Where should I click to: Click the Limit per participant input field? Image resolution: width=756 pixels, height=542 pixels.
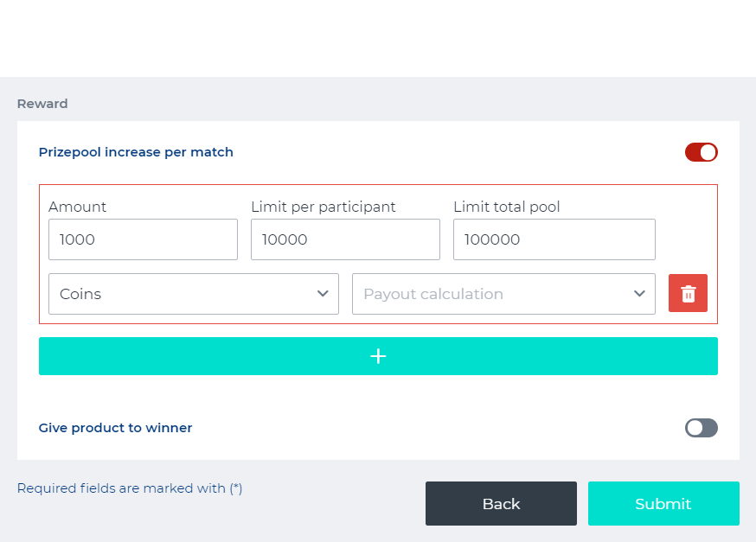click(x=345, y=239)
